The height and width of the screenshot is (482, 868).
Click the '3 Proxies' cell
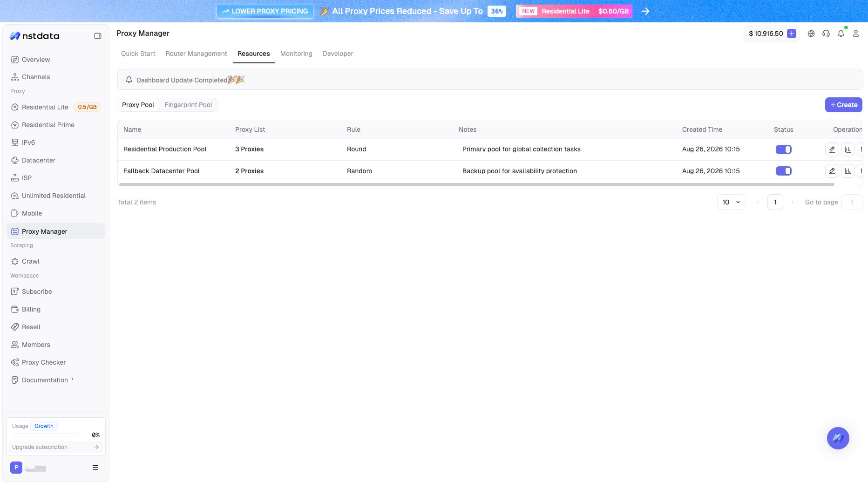[249, 149]
